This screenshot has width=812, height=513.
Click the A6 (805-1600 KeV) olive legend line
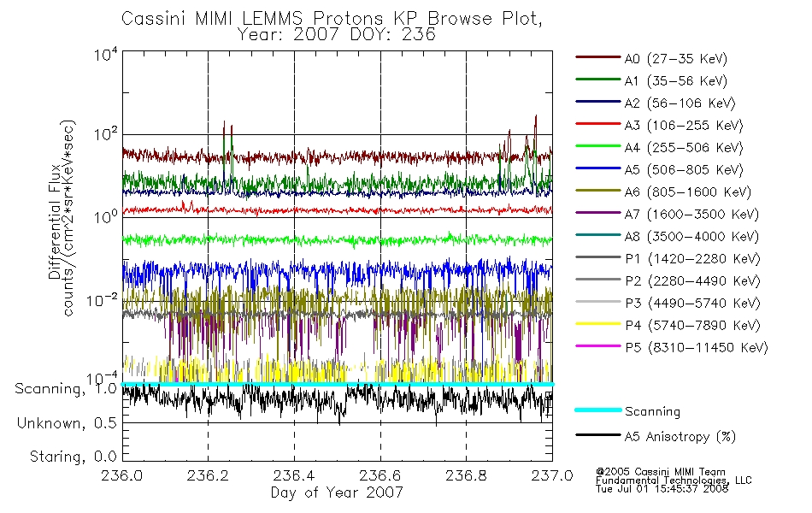(x=598, y=191)
